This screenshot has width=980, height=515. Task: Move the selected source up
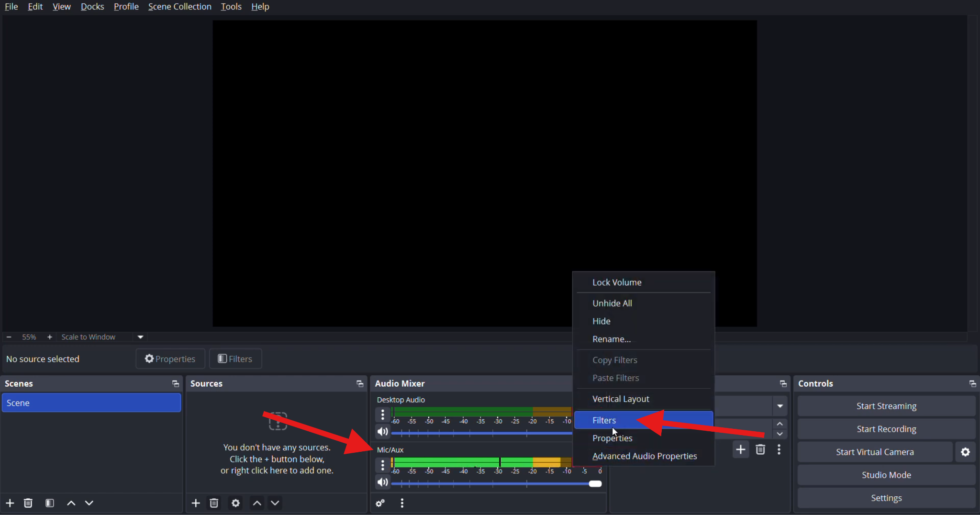coord(256,503)
